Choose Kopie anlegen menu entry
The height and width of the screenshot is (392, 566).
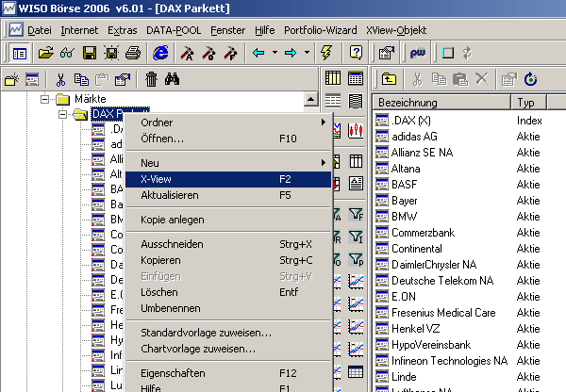(228, 220)
